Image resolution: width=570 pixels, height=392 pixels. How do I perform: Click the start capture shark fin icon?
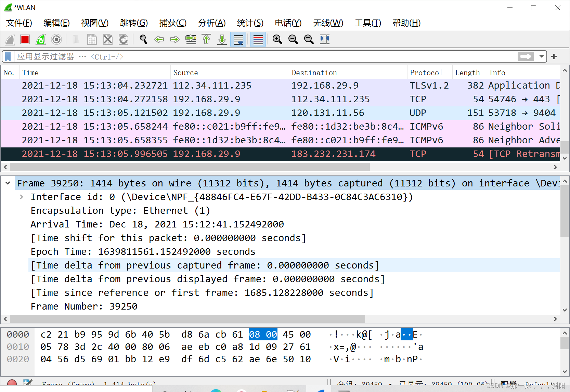pyautogui.click(x=10, y=40)
